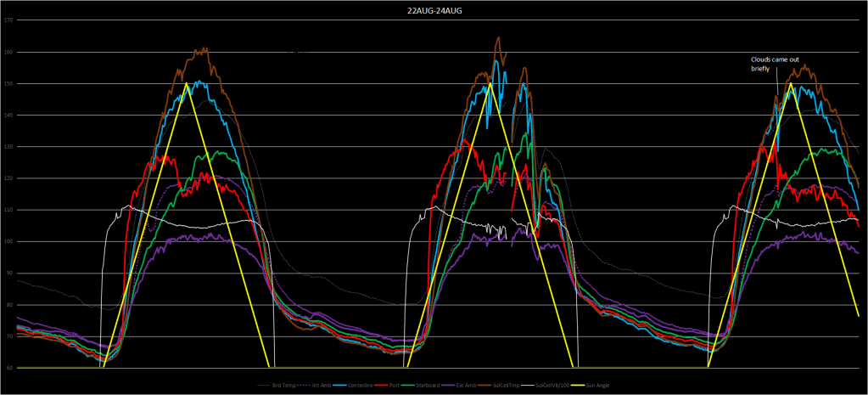The width and height of the screenshot is (868, 395).
Task: Click the 150 y-axis label
Action: (8, 83)
